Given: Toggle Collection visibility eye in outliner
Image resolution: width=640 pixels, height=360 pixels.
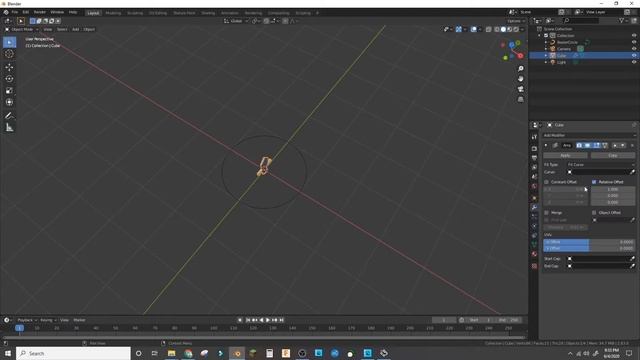Looking at the screenshot, I should click(634, 36).
